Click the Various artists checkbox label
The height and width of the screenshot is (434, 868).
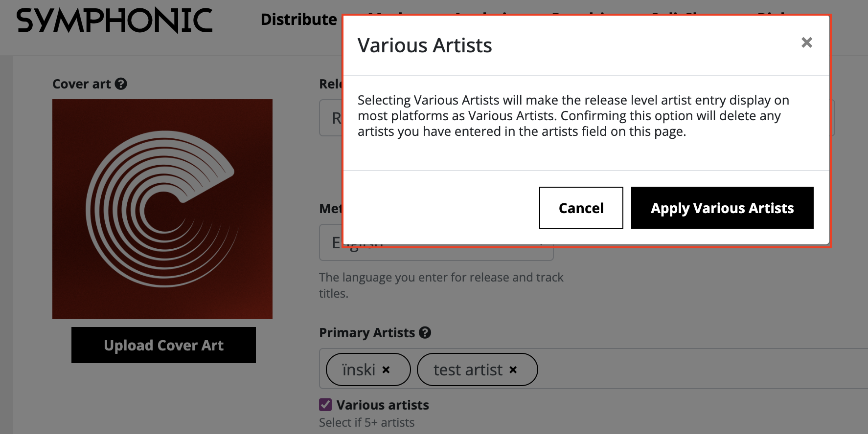pyautogui.click(x=383, y=405)
